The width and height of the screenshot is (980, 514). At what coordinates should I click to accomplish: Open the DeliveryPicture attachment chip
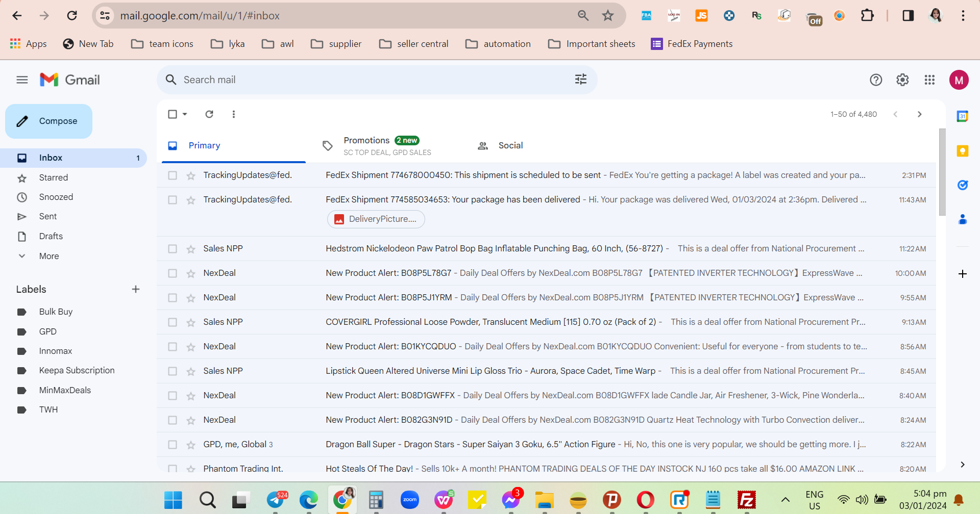(x=376, y=219)
